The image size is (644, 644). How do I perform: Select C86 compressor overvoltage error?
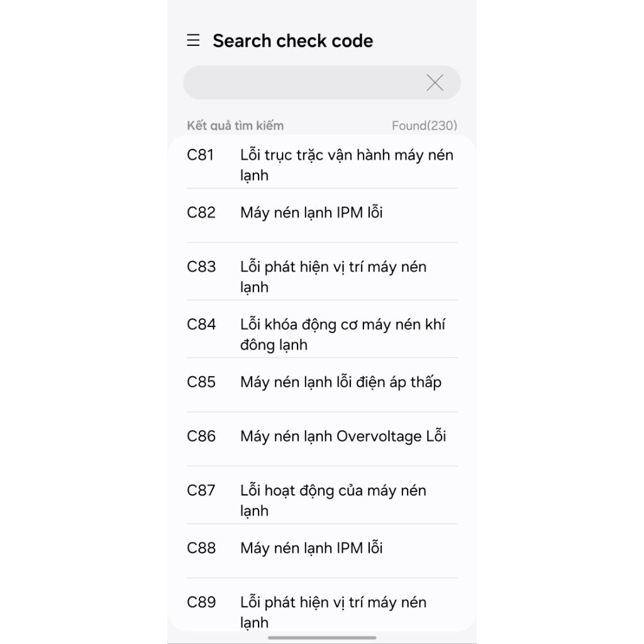(x=322, y=436)
